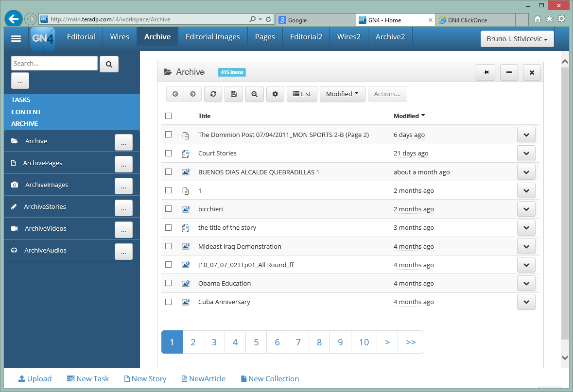Open the Archive panel settings gear
Image resolution: width=573 pixels, height=392 pixels.
(275, 94)
